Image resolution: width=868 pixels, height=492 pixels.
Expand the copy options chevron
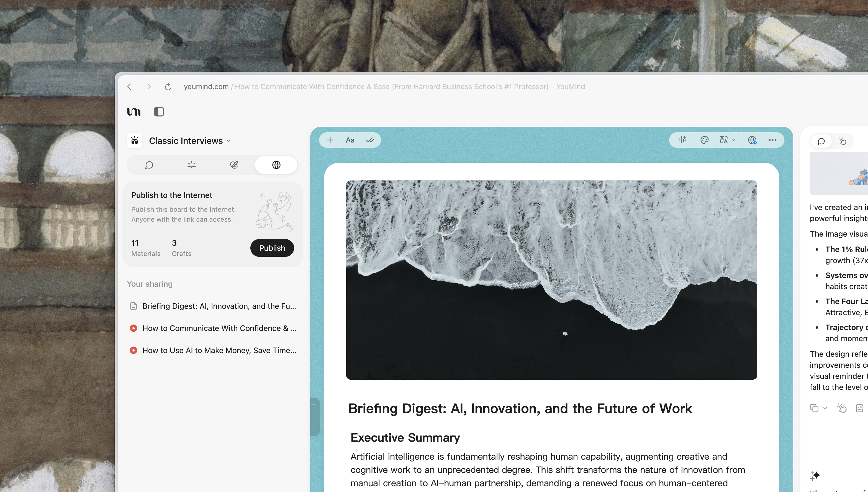(825, 408)
